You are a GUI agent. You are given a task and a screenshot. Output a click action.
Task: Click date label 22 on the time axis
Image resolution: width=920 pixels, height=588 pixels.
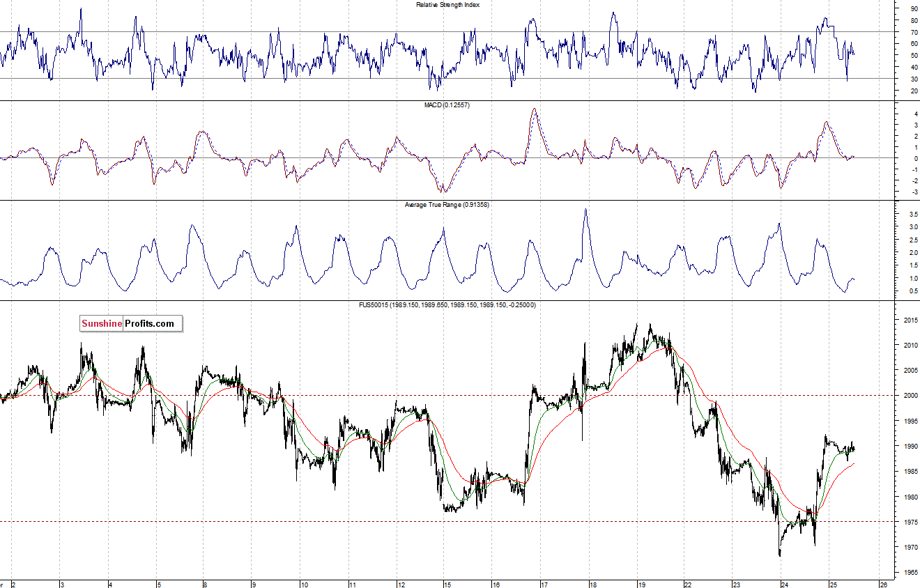click(688, 584)
